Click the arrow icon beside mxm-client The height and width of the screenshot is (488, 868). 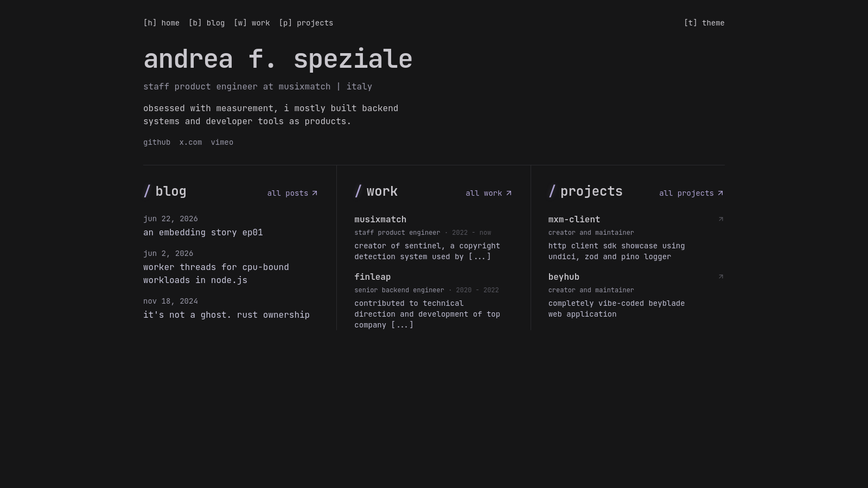click(x=720, y=219)
